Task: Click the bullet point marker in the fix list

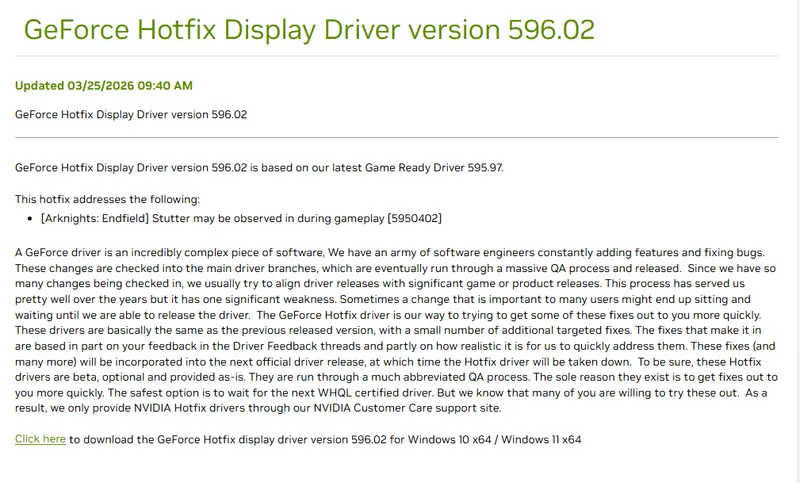Action: (x=31, y=218)
